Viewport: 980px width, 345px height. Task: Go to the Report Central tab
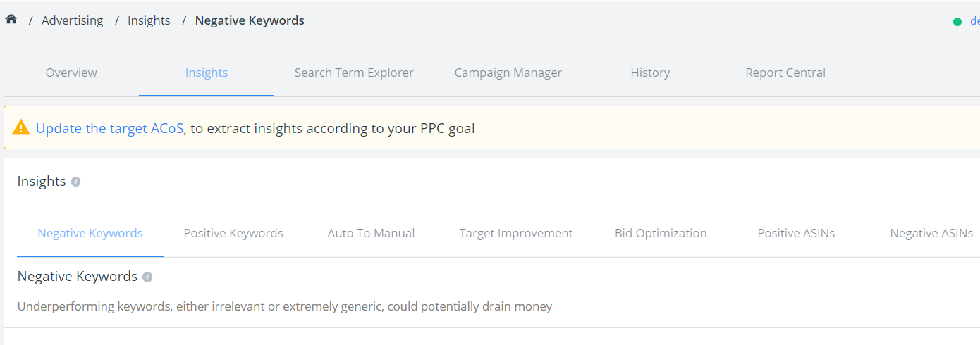click(785, 73)
